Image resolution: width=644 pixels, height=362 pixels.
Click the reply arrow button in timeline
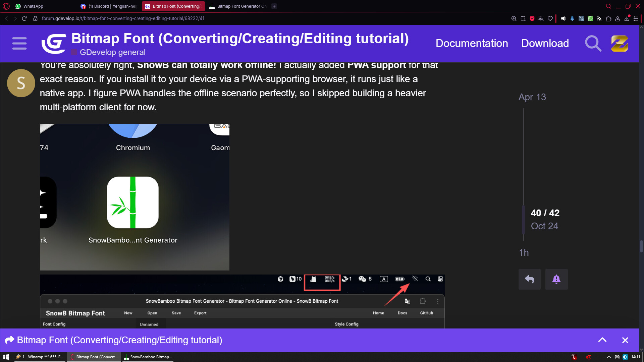pyautogui.click(x=530, y=279)
